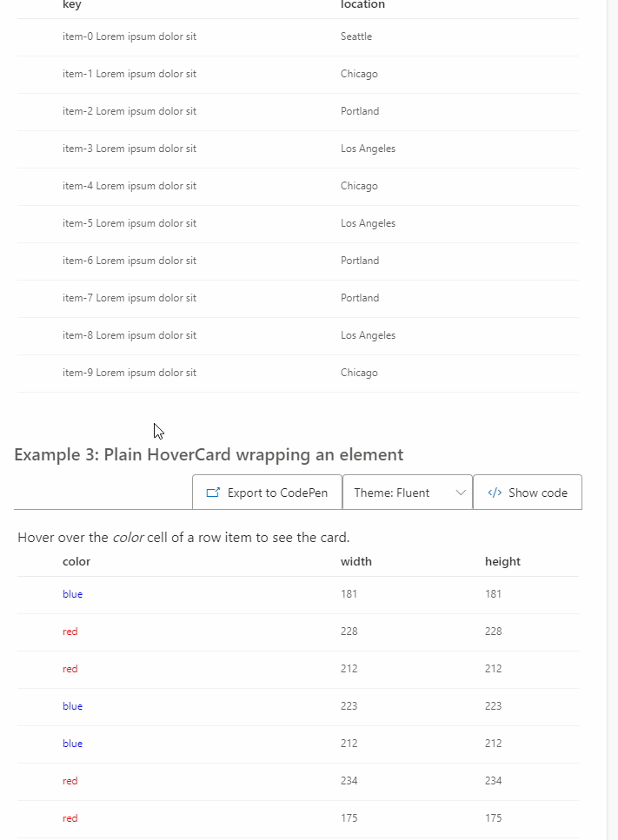Select item-3 Lorem ipsum dolor sit row
The image size is (618, 840).
pyautogui.click(x=298, y=149)
